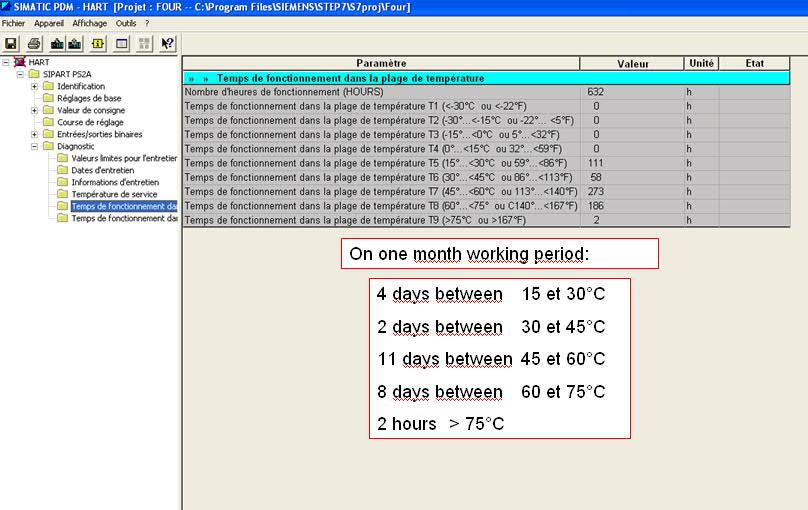
Task: Click the HART network icon with red cross
Action: point(20,62)
